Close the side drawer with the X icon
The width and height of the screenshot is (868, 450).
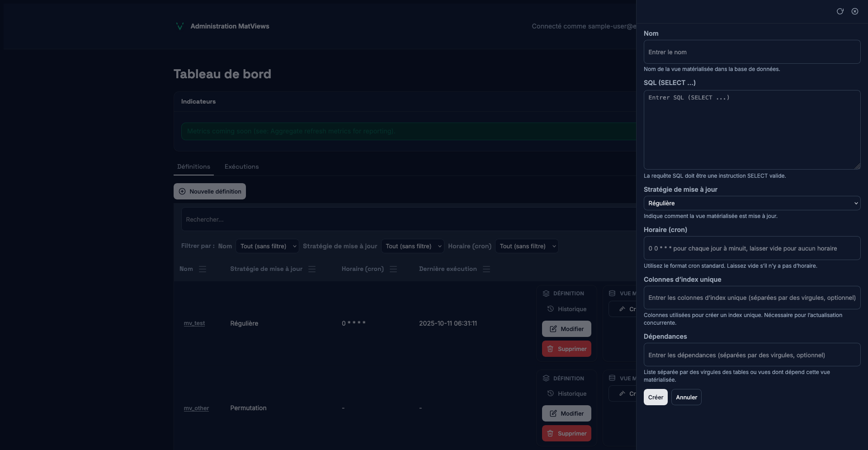[855, 11]
